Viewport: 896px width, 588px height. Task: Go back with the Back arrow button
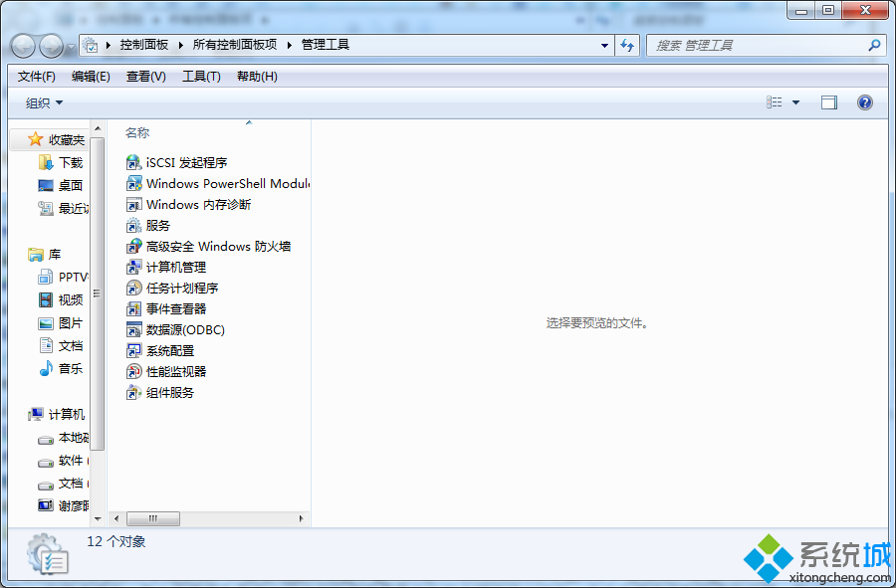click(x=24, y=46)
